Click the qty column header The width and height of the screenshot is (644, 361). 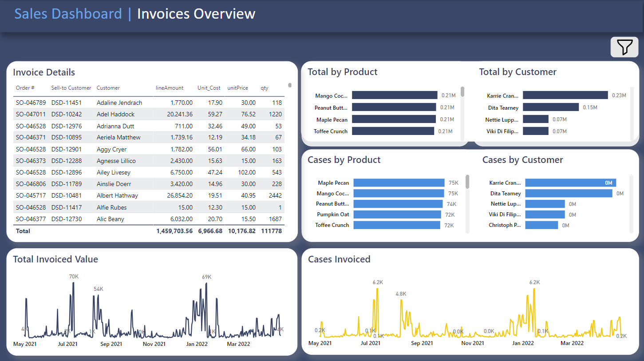click(x=265, y=88)
